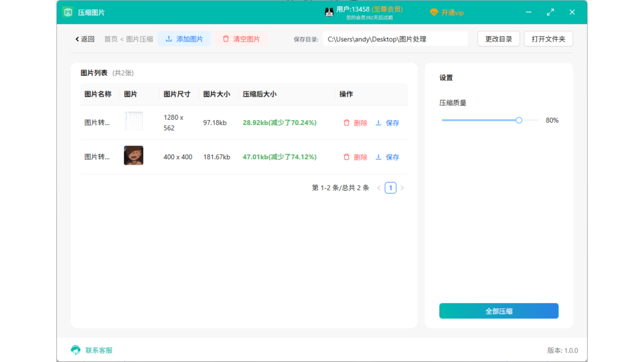Viewport: 644px width, 362px height.
Task: Click the crown icon next to 开通vip
Action: [x=433, y=12]
